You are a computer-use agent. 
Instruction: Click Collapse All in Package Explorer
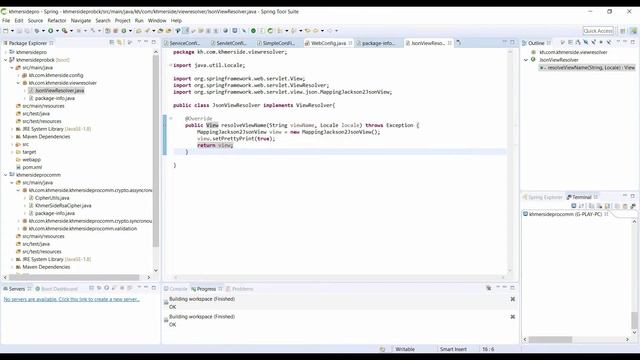[x=112, y=42]
